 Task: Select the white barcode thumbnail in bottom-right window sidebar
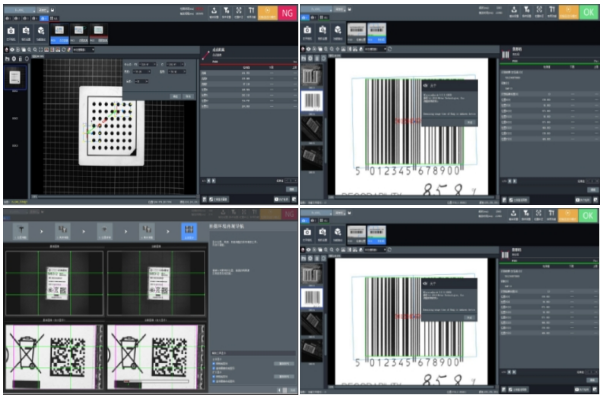tap(312, 298)
